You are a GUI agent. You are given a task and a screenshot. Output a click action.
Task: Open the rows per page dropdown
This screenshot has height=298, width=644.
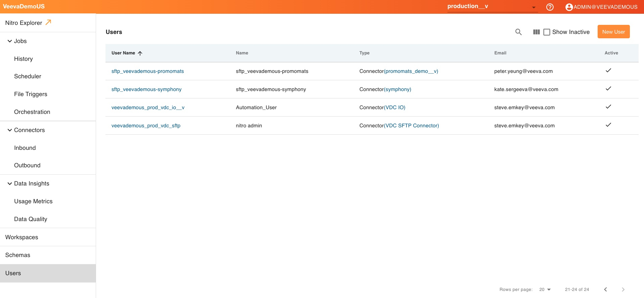click(545, 289)
